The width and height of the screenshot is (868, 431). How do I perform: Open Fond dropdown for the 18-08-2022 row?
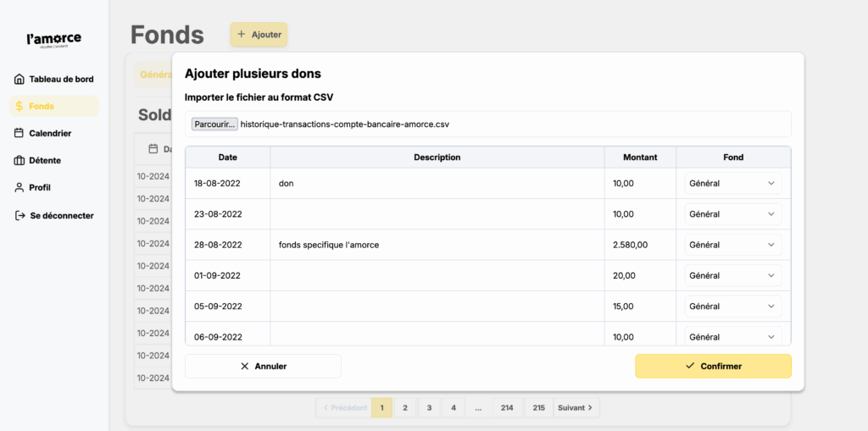732,184
